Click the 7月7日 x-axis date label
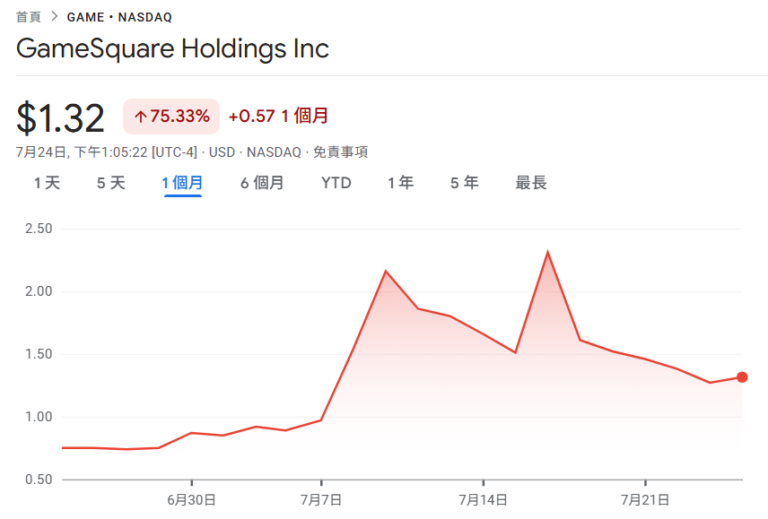Viewport: 768px width, 519px height. click(x=321, y=498)
